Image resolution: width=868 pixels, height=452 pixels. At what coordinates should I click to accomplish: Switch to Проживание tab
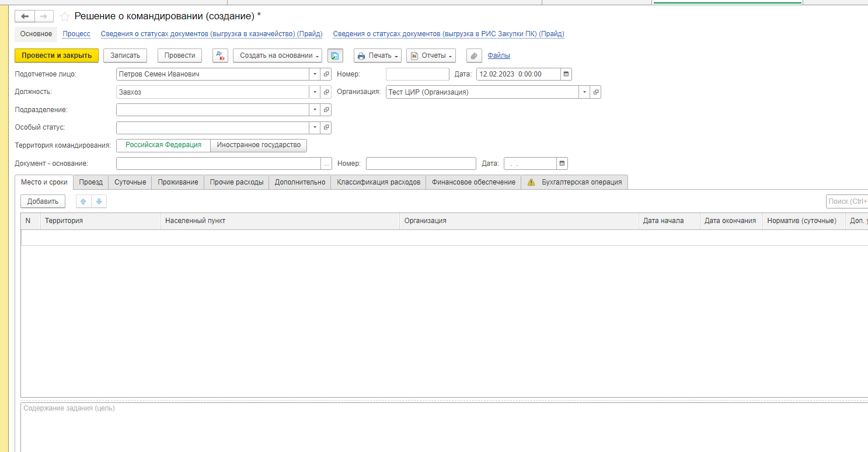coord(178,182)
